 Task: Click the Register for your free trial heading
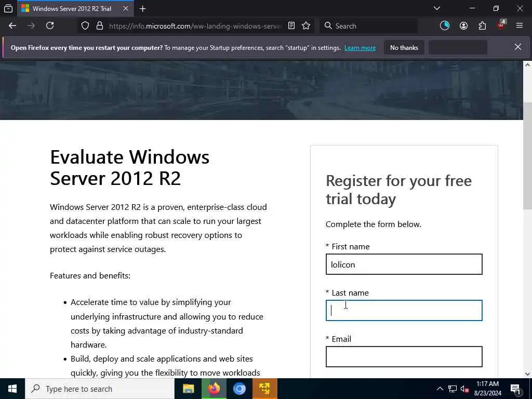398,190
